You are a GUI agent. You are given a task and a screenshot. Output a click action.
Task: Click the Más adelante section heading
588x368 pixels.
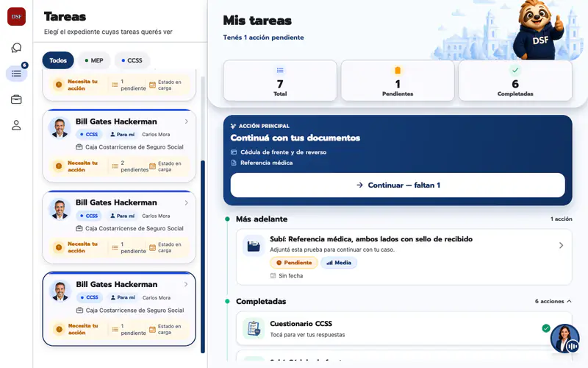point(262,219)
